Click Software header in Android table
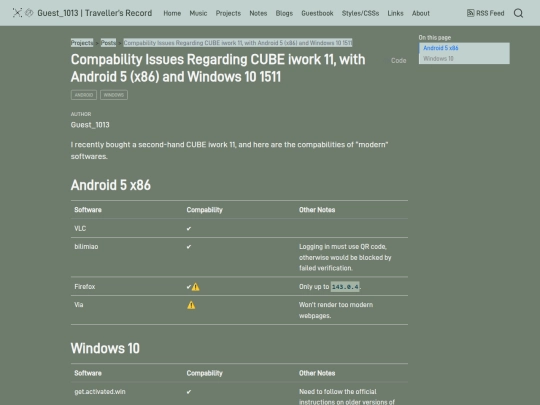Viewport: 540px width, 405px height. tap(88, 210)
